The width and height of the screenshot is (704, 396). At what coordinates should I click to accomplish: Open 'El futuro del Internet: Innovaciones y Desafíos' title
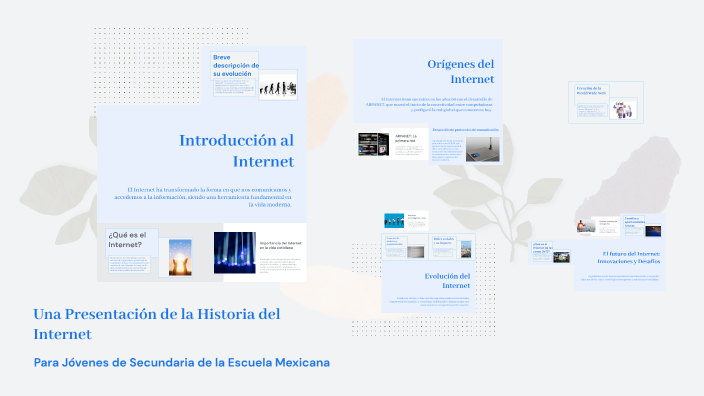click(629, 257)
